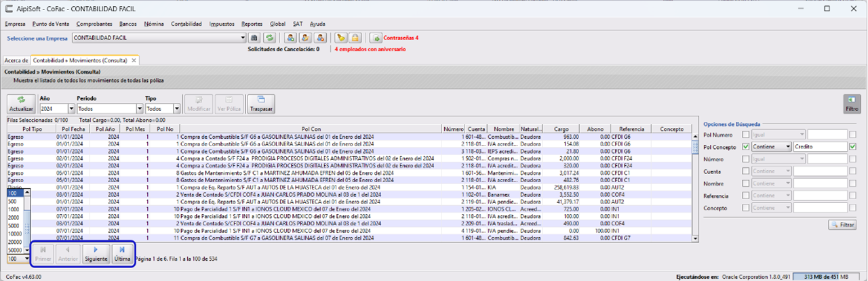The height and width of the screenshot is (281, 868).
Task: Select 500 in the rows-per-page list
Action: (14, 200)
